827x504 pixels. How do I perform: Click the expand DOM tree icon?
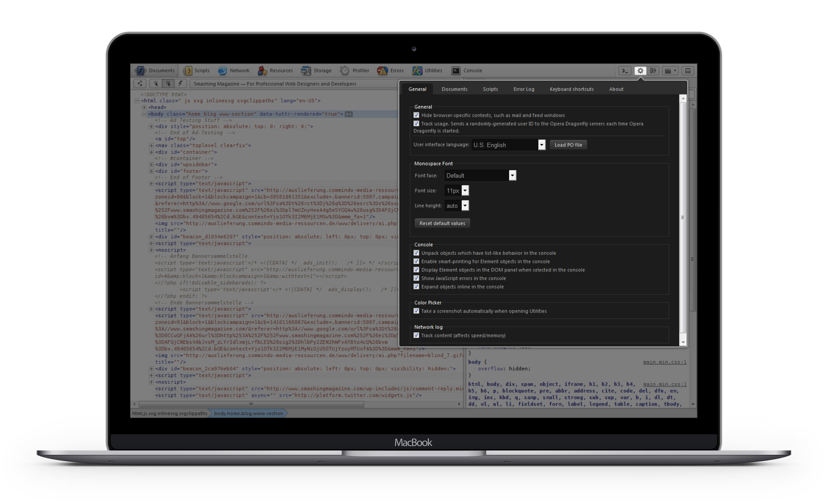tap(140, 83)
